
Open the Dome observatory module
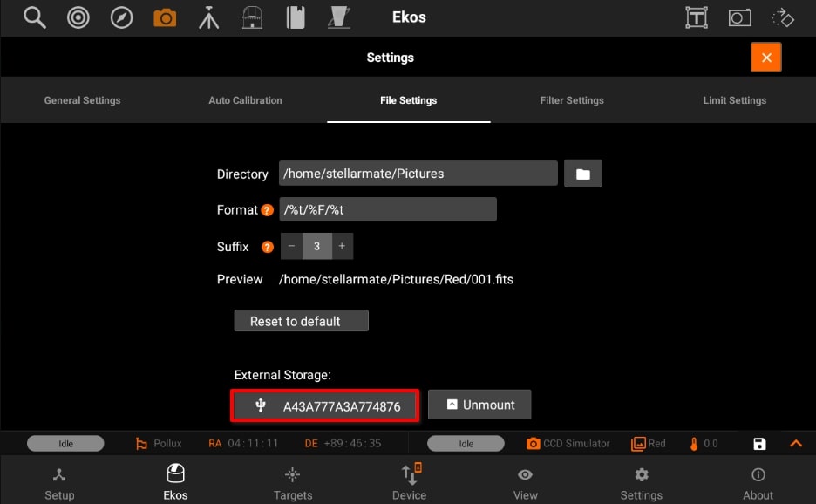click(x=253, y=17)
